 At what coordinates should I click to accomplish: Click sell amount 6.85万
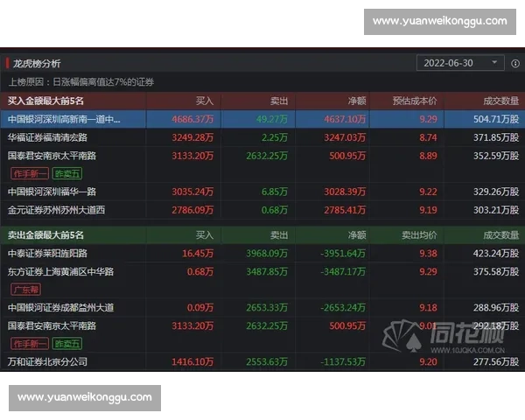tap(275, 192)
